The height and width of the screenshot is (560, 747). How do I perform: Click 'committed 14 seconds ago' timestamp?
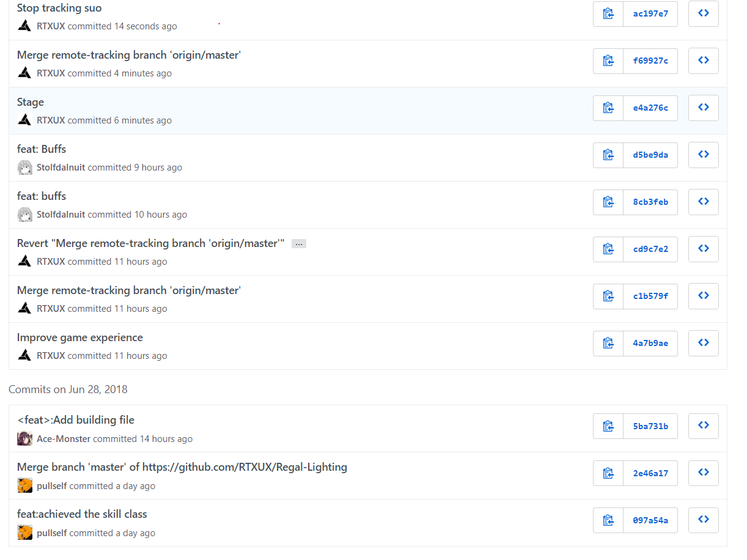[122, 26]
